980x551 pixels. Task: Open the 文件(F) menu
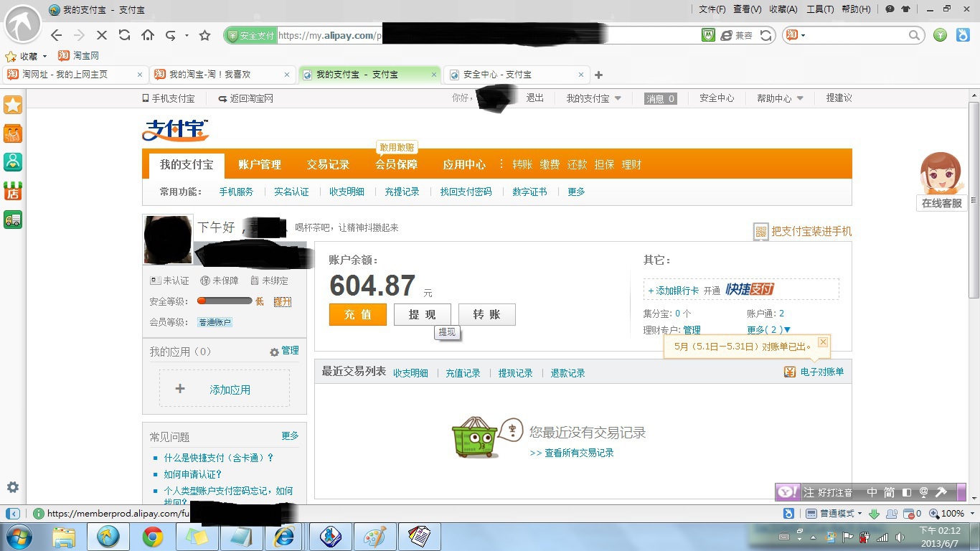click(x=712, y=9)
